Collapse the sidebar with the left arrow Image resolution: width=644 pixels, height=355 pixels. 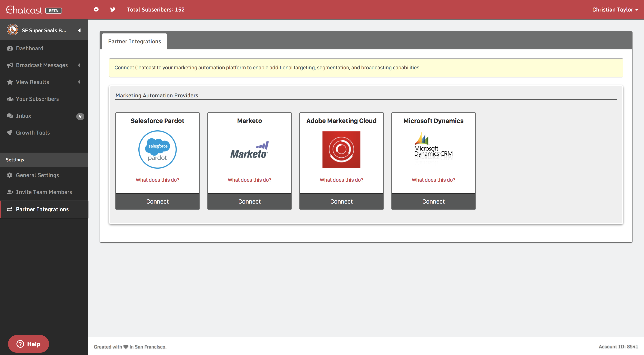pyautogui.click(x=79, y=30)
